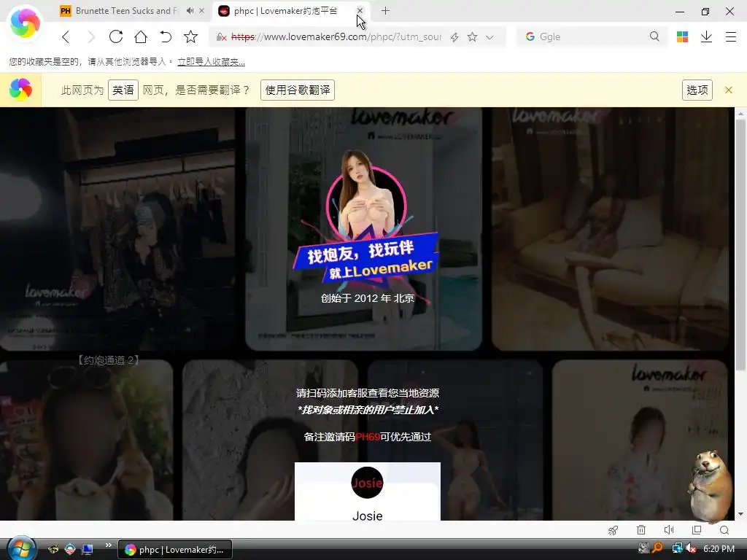Click the translation bar browser logo
Screen dimensions: 747x560
tap(20, 90)
